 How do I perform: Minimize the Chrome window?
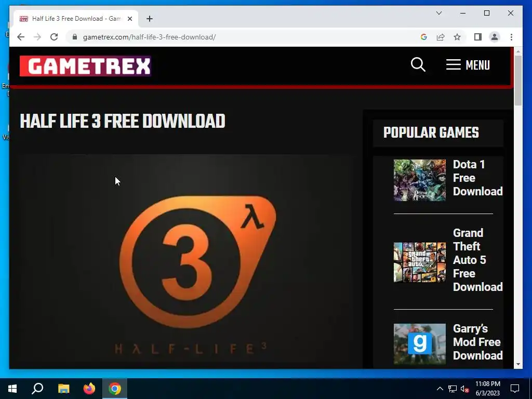click(x=463, y=13)
